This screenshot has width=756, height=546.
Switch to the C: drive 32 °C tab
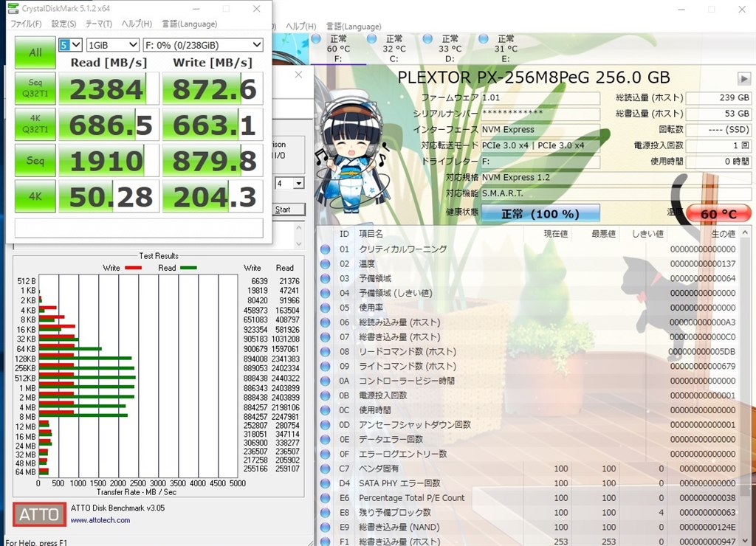point(394,49)
